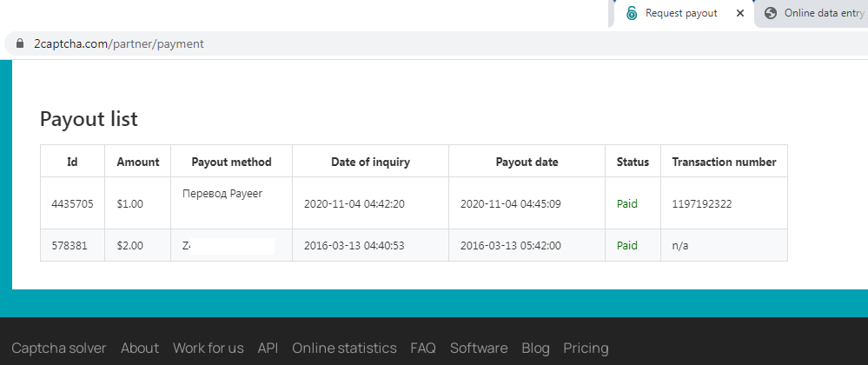Open the Blog footer link
The height and width of the screenshot is (365, 868).
536,348
